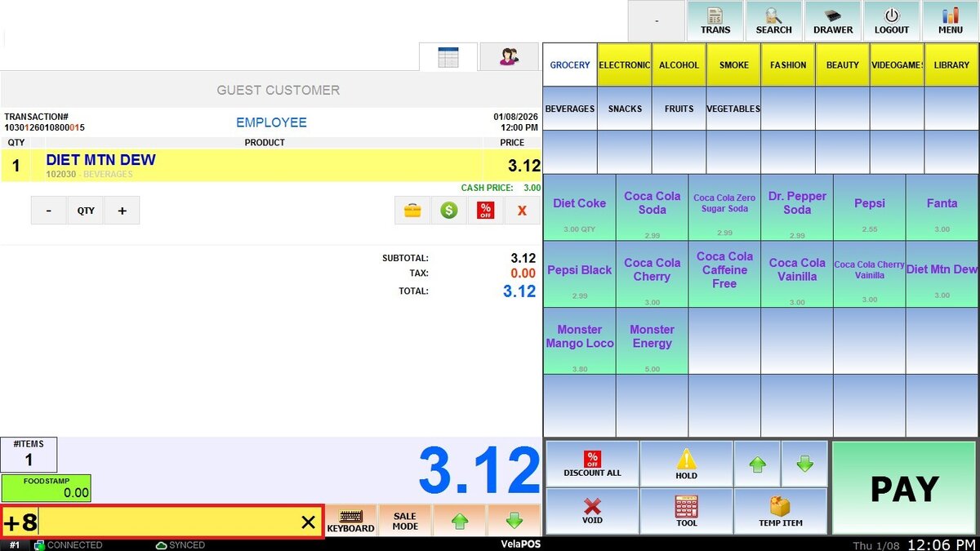Select the SMOKE department tab
The width and height of the screenshot is (980, 551).
pos(733,64)
